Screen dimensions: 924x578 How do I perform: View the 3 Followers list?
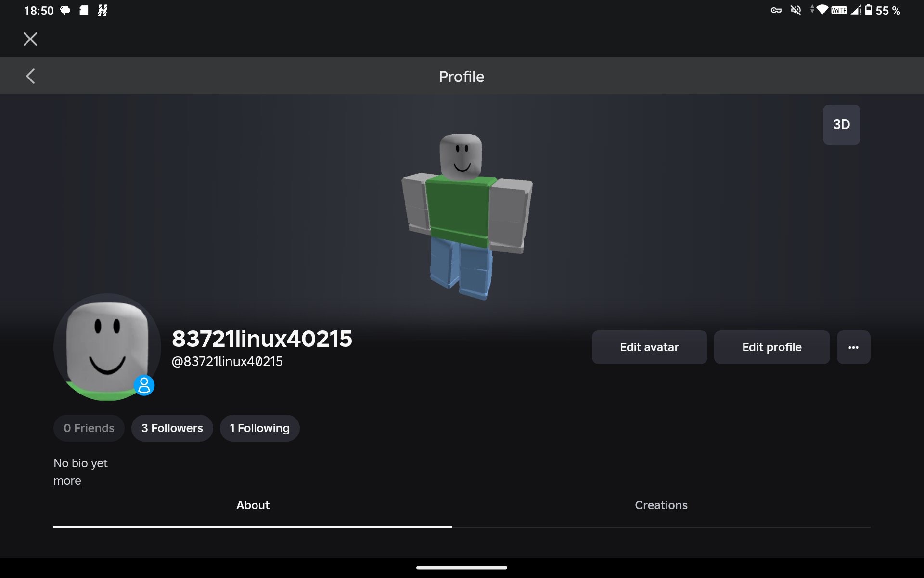(x=172, y=428)
